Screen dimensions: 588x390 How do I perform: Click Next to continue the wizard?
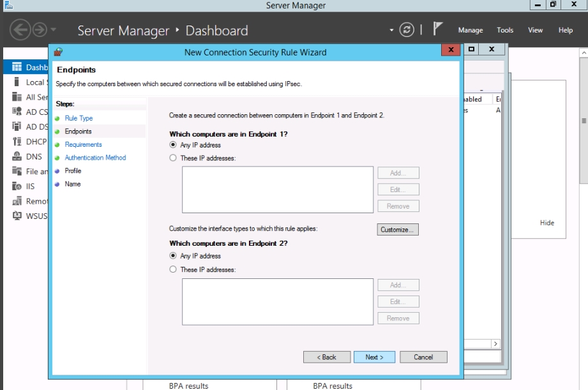374,357
